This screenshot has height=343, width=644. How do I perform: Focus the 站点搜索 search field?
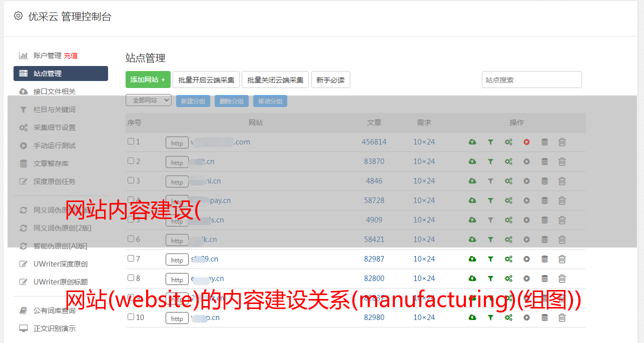[532, 79]
